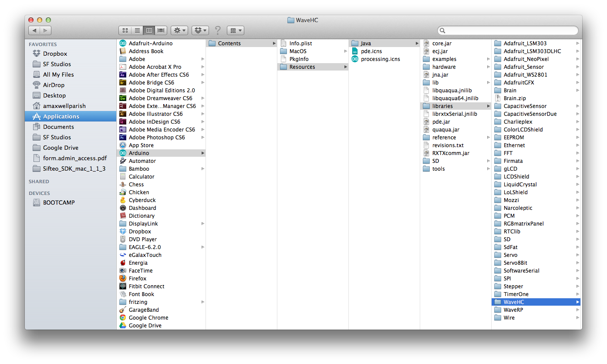Viewport: 607px width, 364px height.
Task: Open the Action gear dropdown menu
Action: pos(179,30)
